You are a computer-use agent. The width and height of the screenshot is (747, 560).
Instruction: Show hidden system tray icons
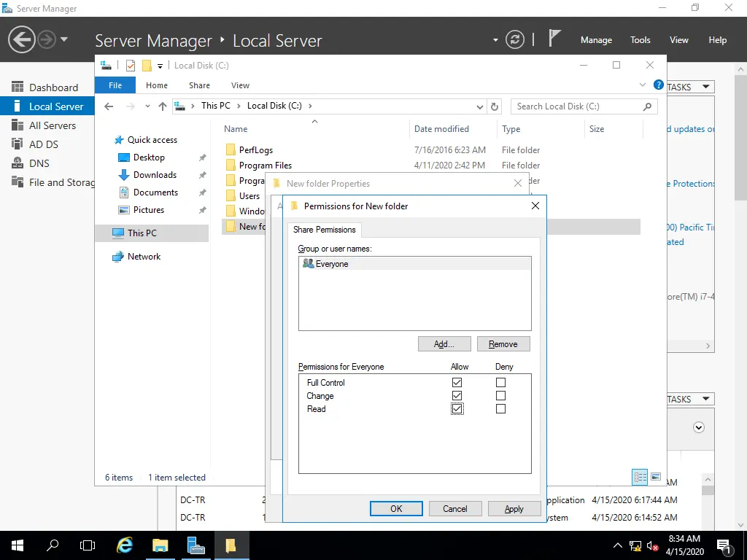(617, 545)
